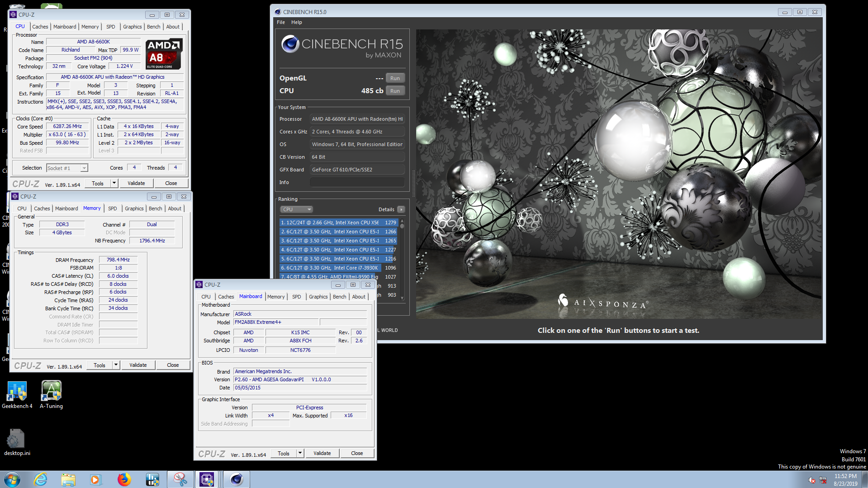Viewport: 868px width, 488px height.
Task: Click Validate in Mainboard CPU-Z window
Action: click(322, 453)
